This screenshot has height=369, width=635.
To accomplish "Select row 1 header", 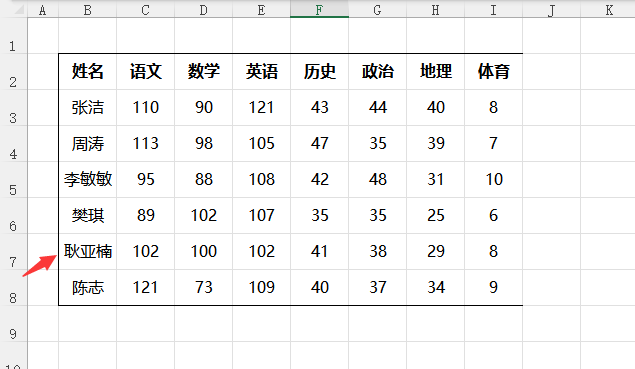I will 13,36.
